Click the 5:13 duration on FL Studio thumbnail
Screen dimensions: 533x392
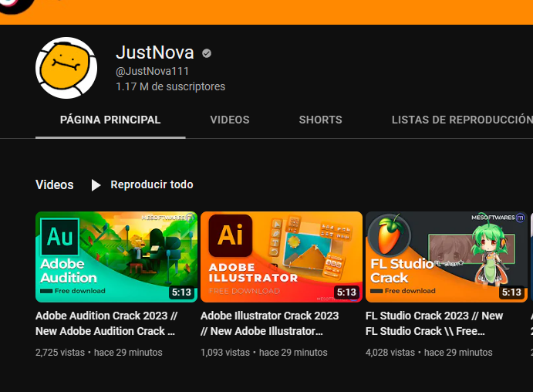pos(511,292)
